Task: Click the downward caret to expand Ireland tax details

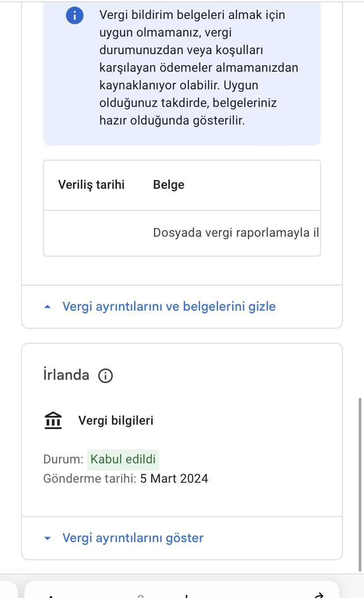Action: tap(48, 538)
